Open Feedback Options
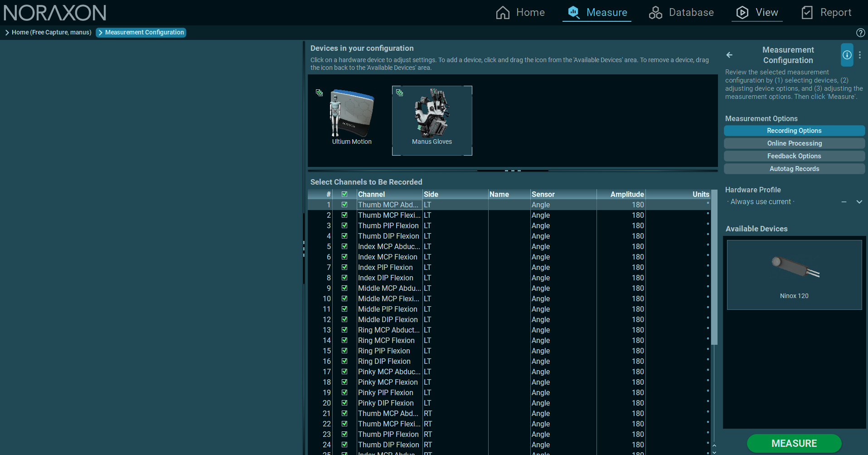This screenshot has width=868, height=455. tap(794, 156)
